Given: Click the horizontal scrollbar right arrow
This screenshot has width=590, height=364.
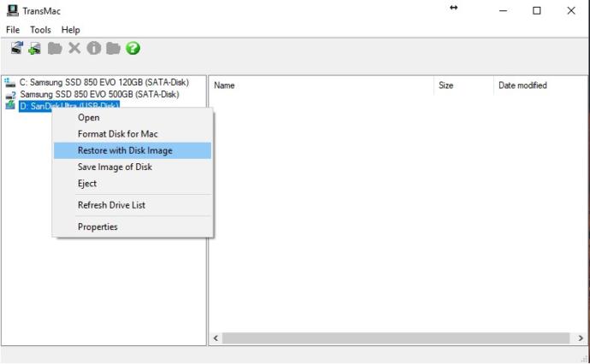Looking at the screenshot, I should [x=581, y=338].
